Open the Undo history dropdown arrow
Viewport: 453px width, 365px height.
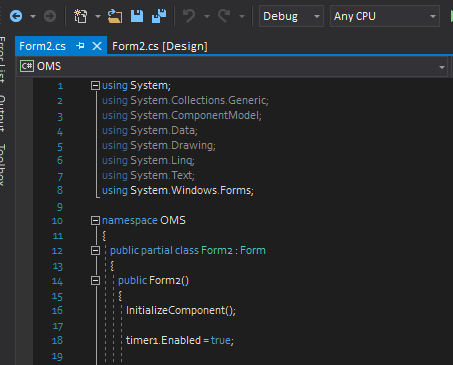(x=207, y=16)
